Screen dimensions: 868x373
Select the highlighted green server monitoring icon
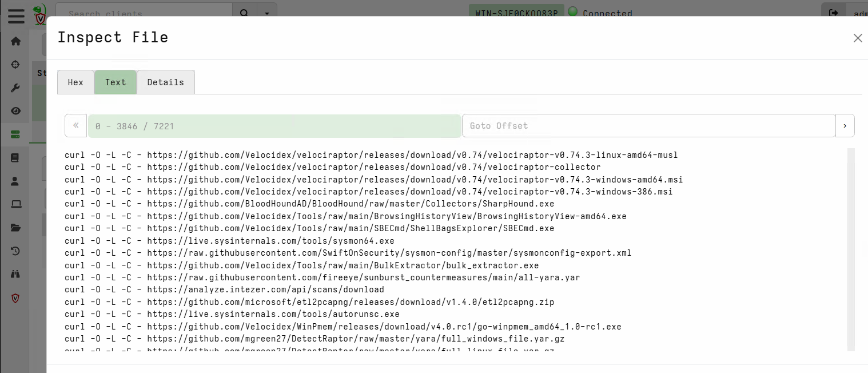(x=15, y=134)
